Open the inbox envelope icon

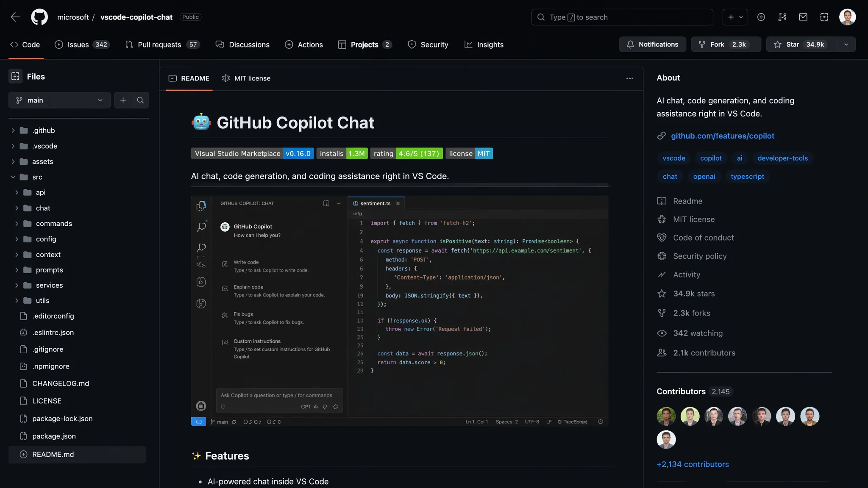(803, 17)
